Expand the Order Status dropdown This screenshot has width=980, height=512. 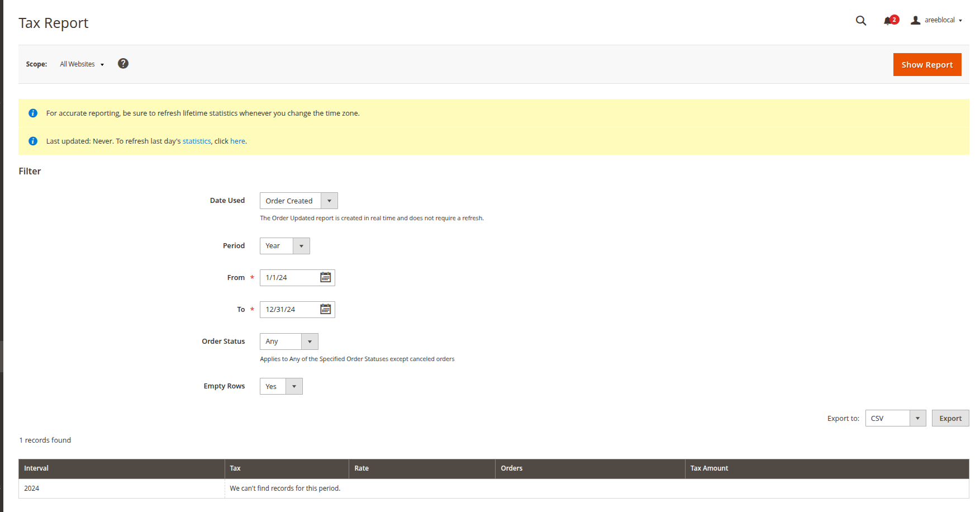(x=288, y=342)
